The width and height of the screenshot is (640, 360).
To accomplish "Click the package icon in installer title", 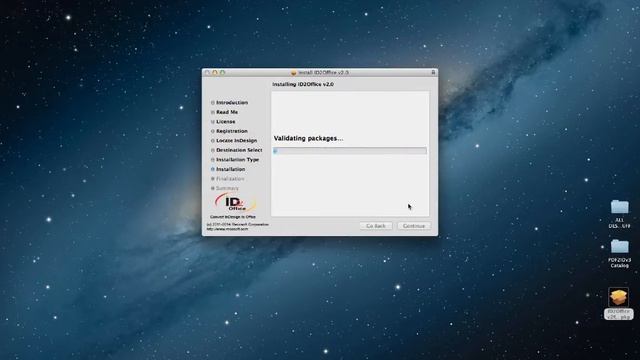I will (293, 73).
